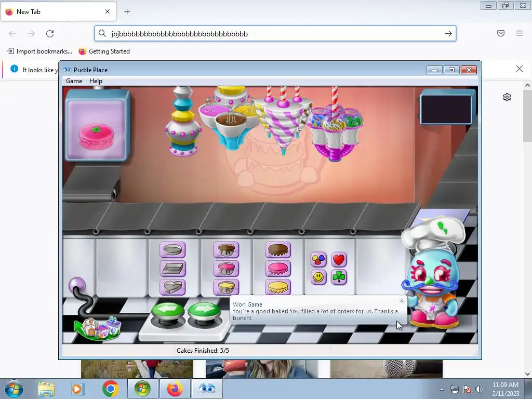Minimize the Purble Place window
The width and height of the screenshot is (532, 399).
tap(434, 70)
